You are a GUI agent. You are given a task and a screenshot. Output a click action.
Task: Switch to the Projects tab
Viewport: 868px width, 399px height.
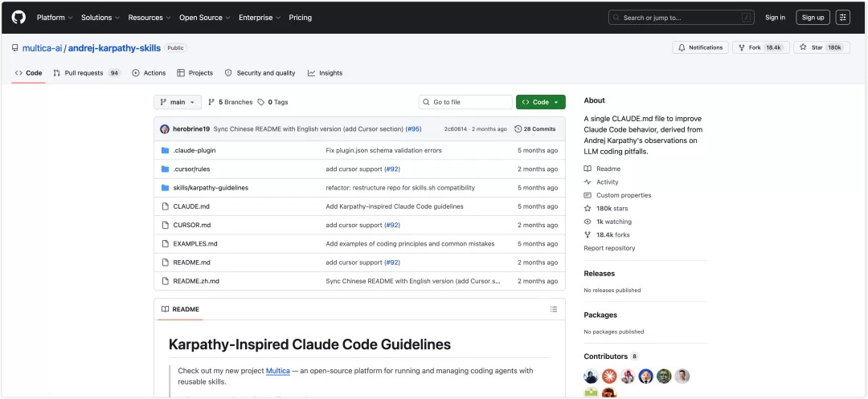(x=194, y=73)
